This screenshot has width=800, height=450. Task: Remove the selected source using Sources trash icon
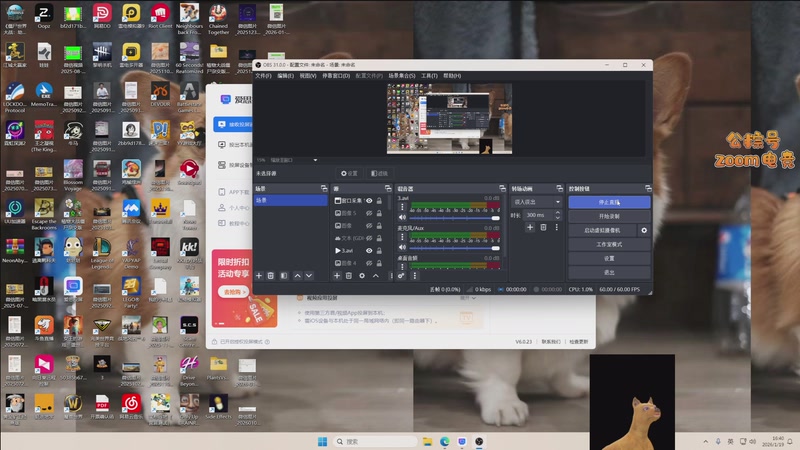pos(349,276)
